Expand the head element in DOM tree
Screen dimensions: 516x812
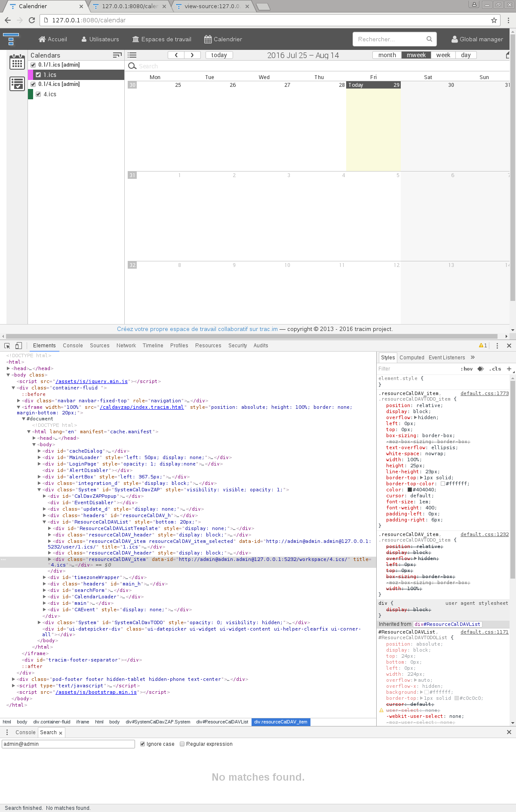tap(8, 368)
